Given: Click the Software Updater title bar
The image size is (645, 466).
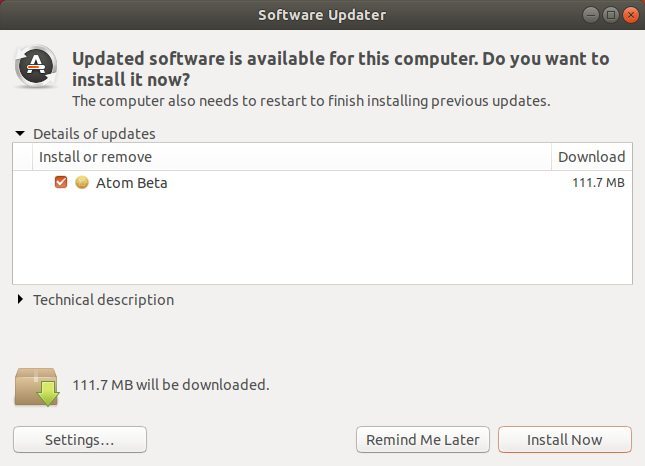Looking at the screenshot, I should (322, 15).
